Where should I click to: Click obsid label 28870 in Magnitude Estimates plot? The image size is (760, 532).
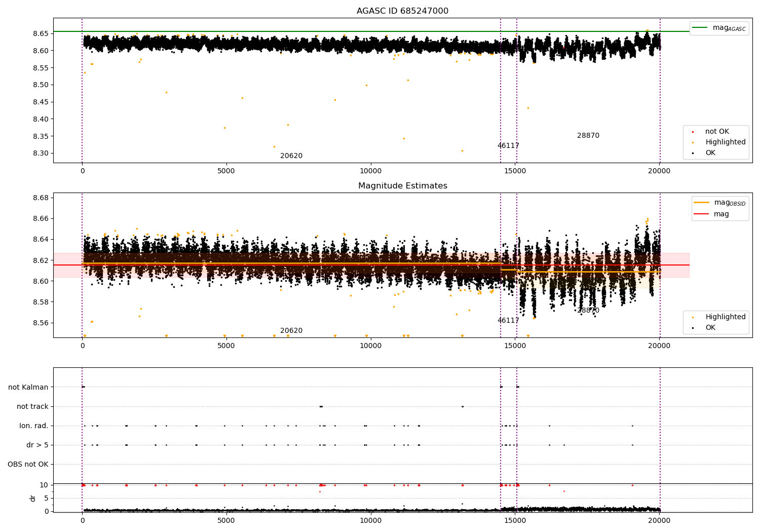point(588,311)
